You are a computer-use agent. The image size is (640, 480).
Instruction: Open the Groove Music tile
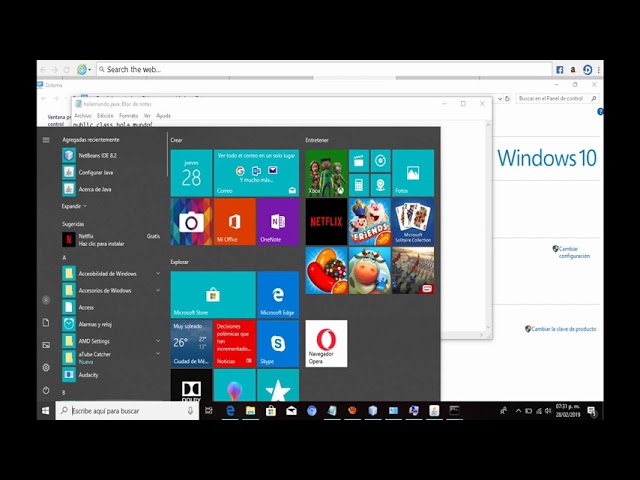pyautogui.click(x=380, y=161)
